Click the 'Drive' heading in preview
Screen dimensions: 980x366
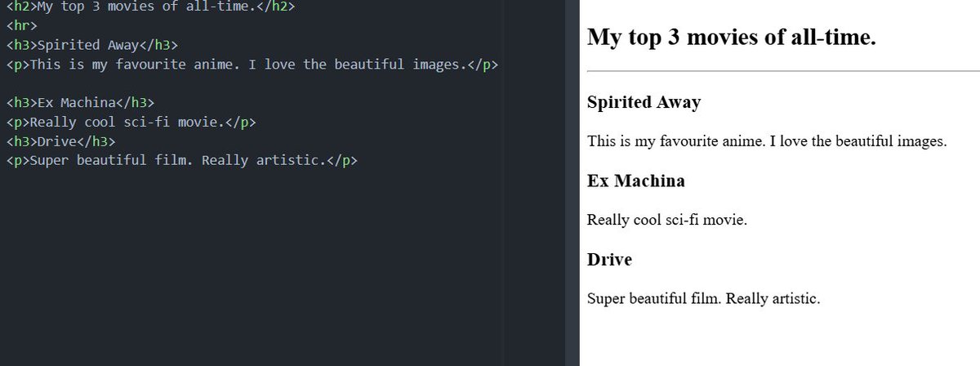coord(609,260)
